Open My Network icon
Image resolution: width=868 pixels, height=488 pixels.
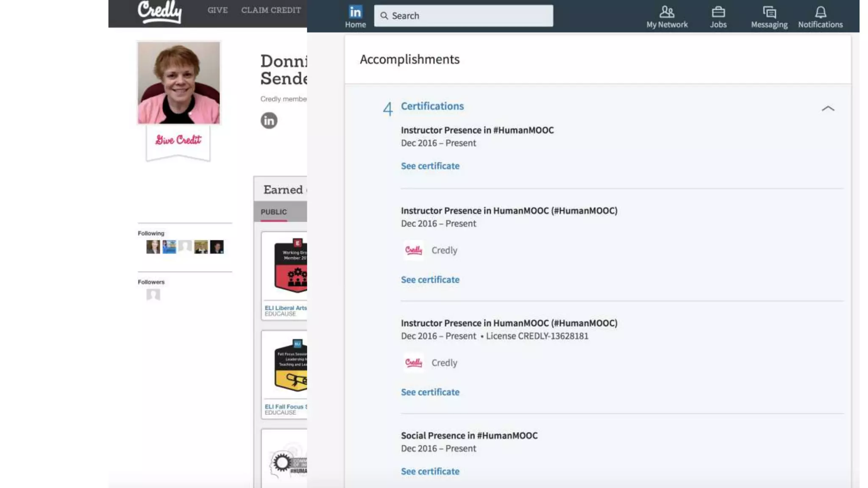[667, 12]
